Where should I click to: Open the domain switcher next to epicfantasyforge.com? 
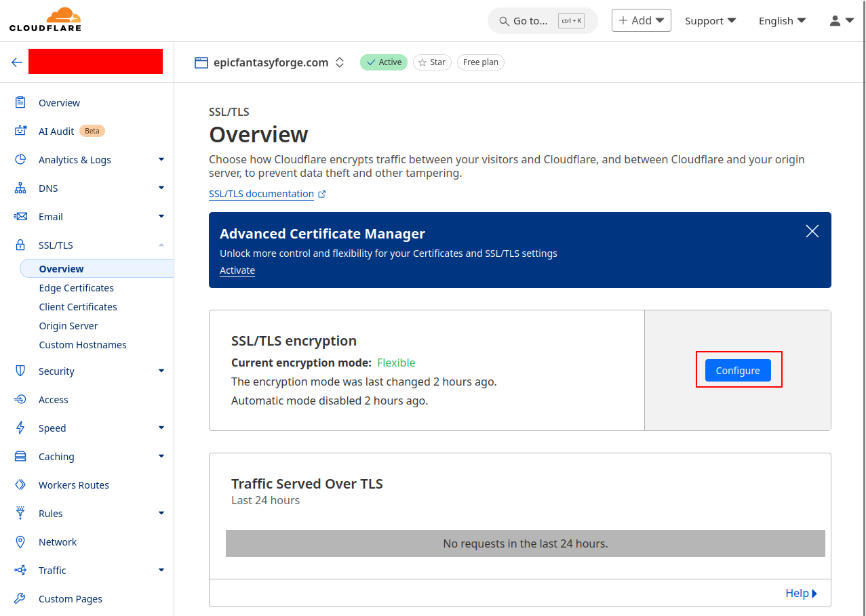(340, 62)
